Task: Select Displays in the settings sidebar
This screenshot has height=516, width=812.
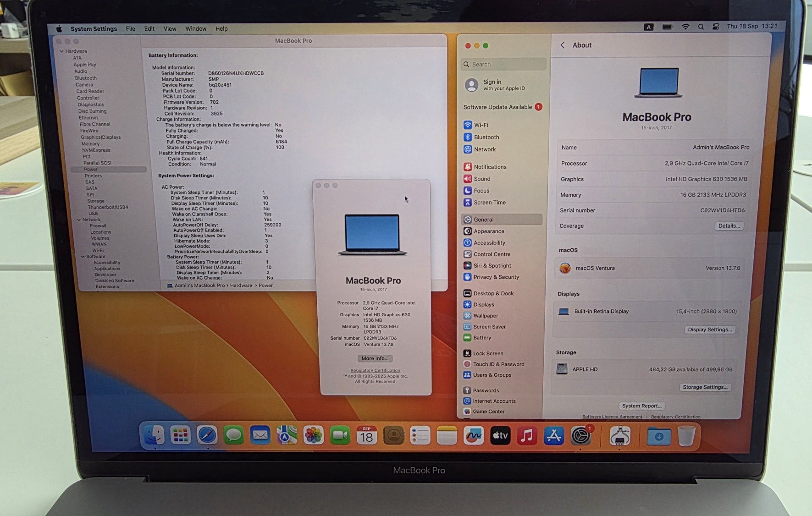Action: click(479, 305)
